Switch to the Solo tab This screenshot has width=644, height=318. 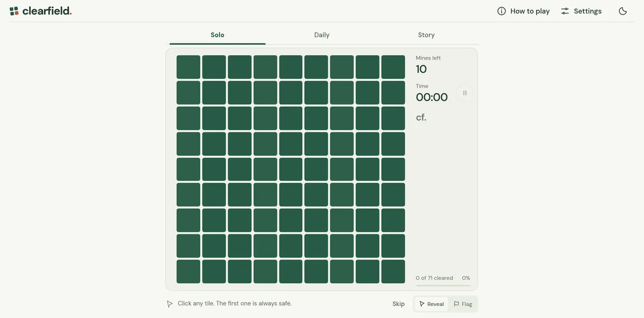tap(217, 35)
